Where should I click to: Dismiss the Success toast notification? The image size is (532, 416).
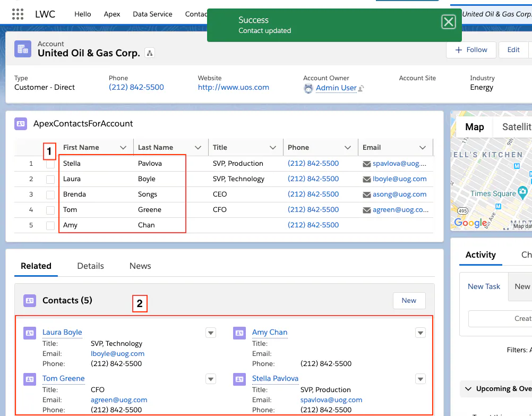tap(449, 22)
